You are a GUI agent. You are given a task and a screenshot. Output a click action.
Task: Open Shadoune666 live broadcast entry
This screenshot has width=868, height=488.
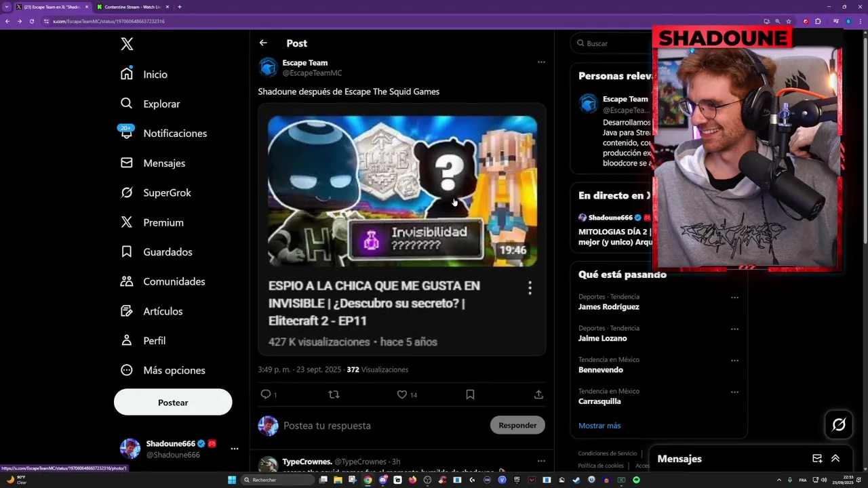(614, 230)
